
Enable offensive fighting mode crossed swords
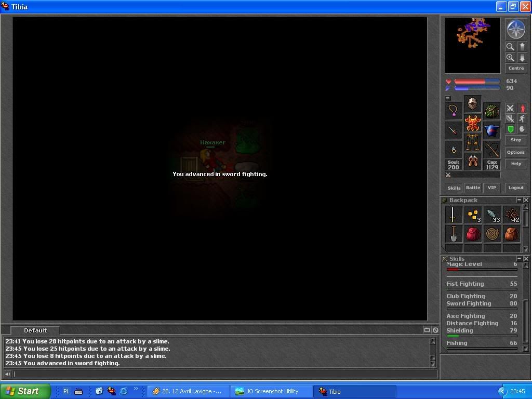[510, 108]
